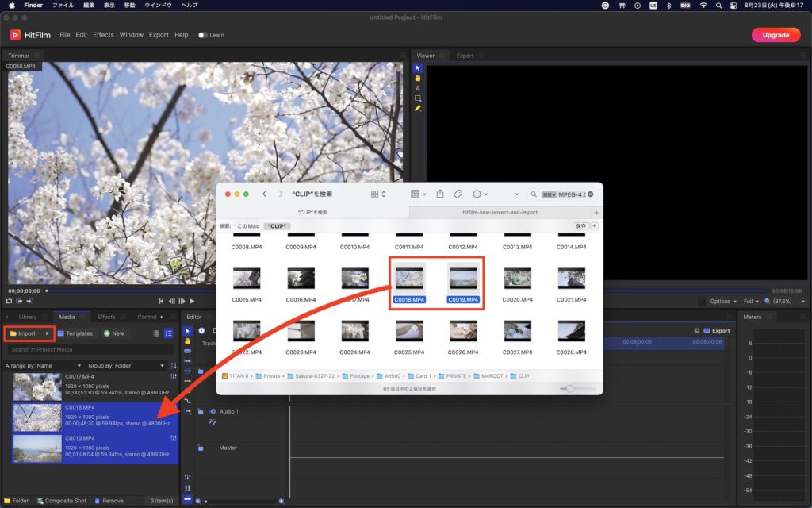Pick the Hand tool in the Viewer toolbar
812x508 pixels.
tap(418, 78)
